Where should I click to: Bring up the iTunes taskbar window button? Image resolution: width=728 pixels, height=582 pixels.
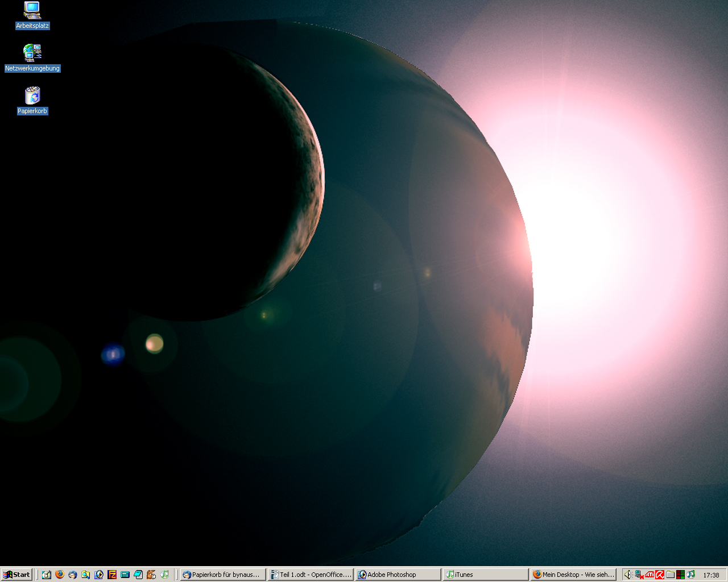[486, 575]
